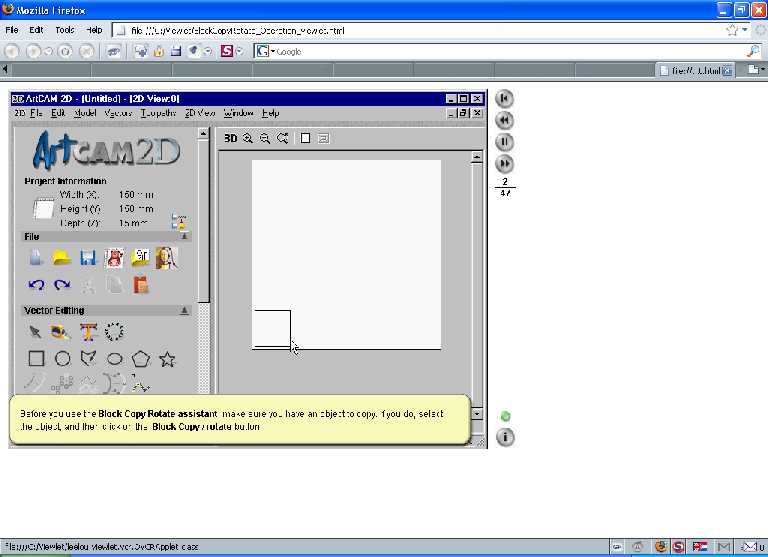This screenshot has height=557, width=768.
Task: Click the white square Window Fit icon
Action: (x=305, y=138)
